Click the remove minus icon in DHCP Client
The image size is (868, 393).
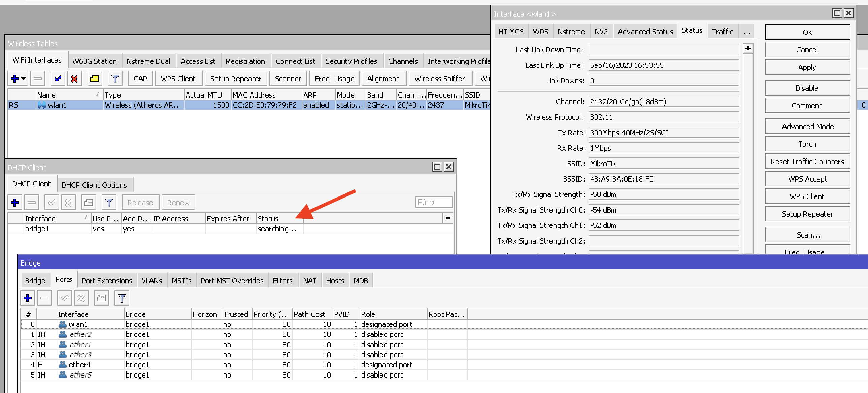click(32, 203)
